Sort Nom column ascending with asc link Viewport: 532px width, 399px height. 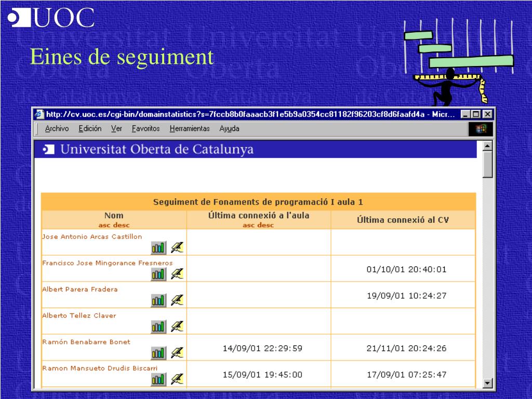(x=104, y=225)
